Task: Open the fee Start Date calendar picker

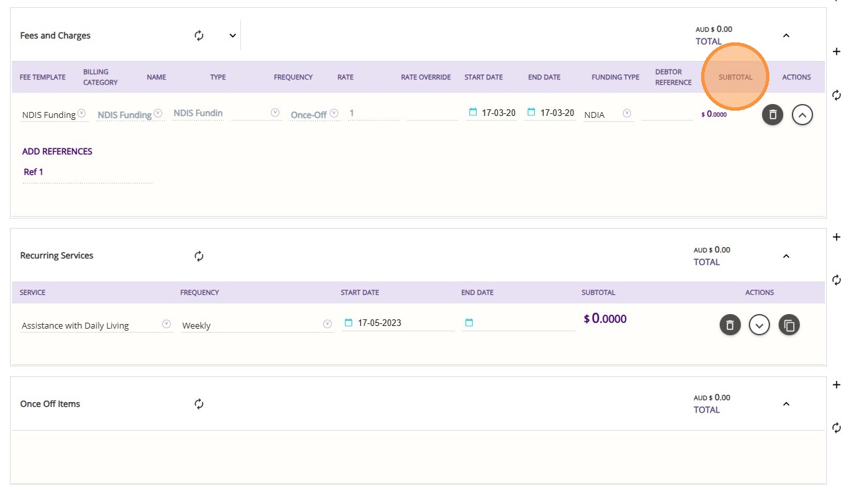Action: point(472,113)
